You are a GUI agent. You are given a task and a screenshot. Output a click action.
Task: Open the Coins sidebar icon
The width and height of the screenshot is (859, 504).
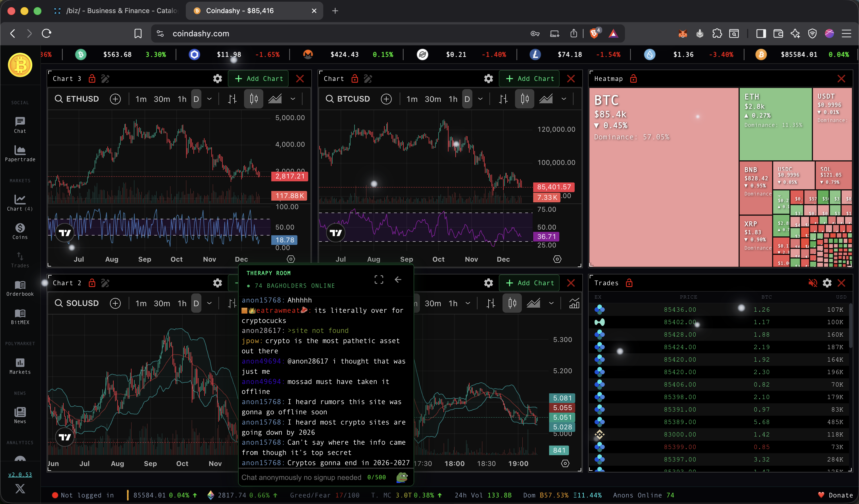(20, 231)
